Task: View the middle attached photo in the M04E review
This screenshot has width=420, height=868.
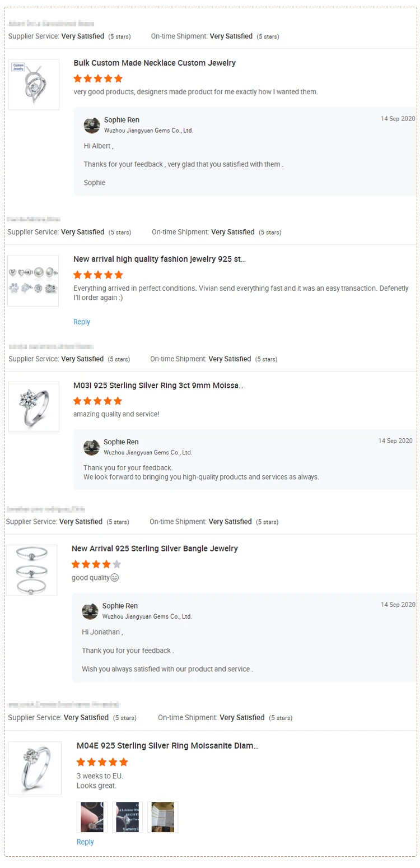Action: click(127, 816)
